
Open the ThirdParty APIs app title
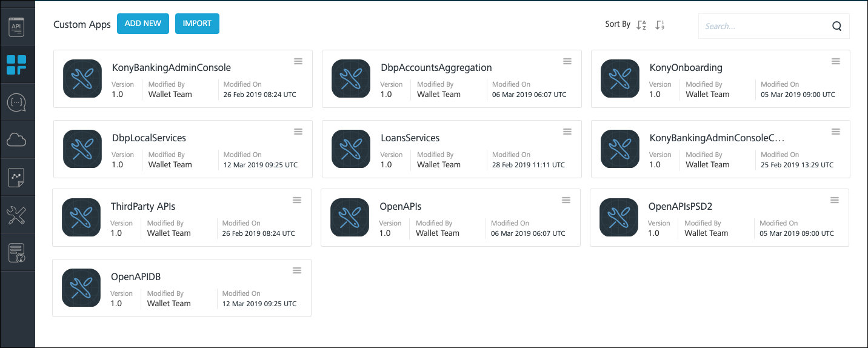coord(143,207)
